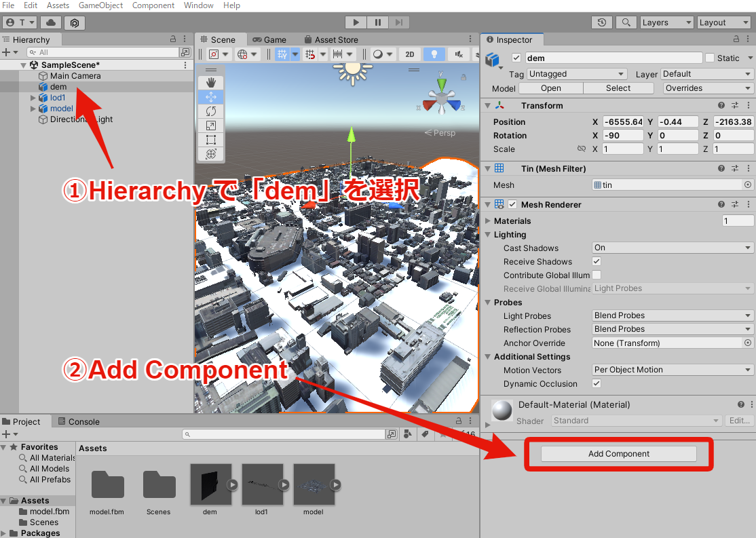Click the Play button

[356, 22]
